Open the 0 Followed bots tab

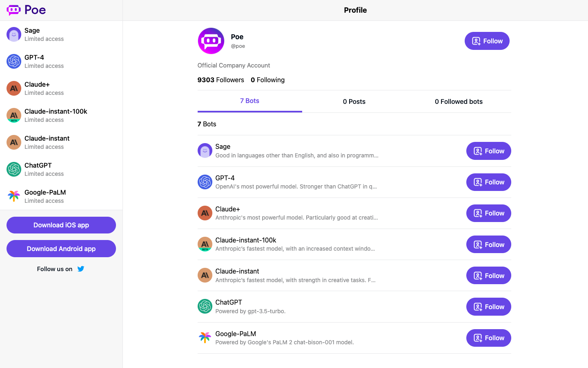459,101
